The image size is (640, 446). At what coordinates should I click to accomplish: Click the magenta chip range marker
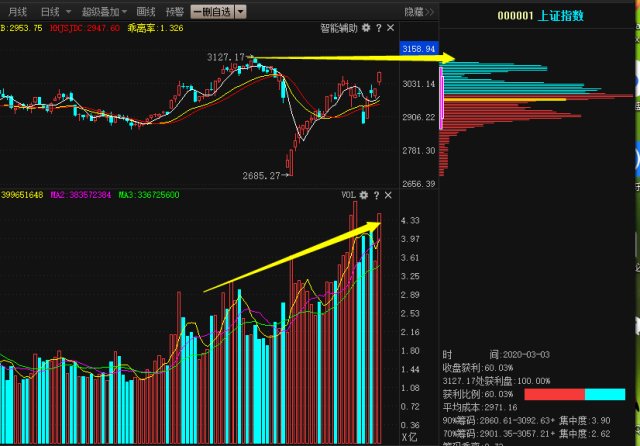[x=441, y=98]
